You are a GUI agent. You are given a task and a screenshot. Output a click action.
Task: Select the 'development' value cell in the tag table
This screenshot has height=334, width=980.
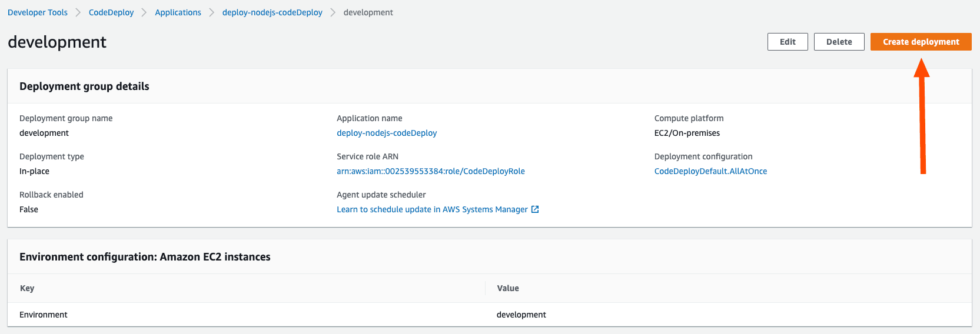[521, 315]
